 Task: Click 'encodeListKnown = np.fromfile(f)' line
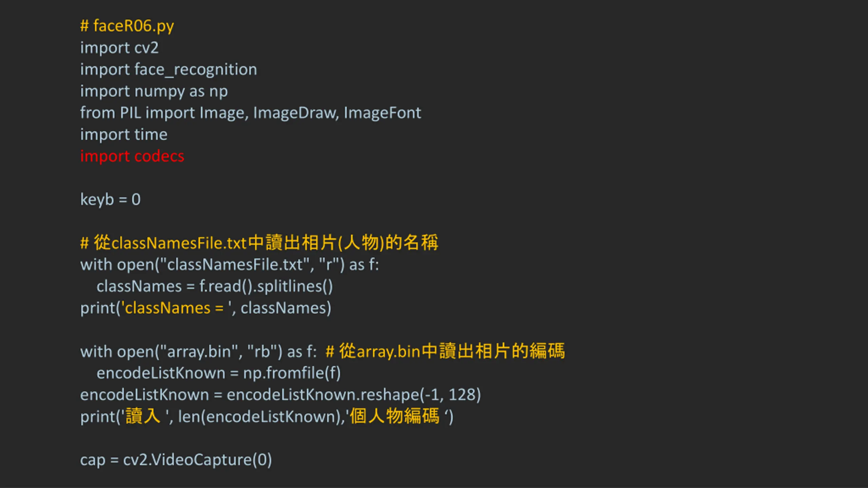[219, 373]
